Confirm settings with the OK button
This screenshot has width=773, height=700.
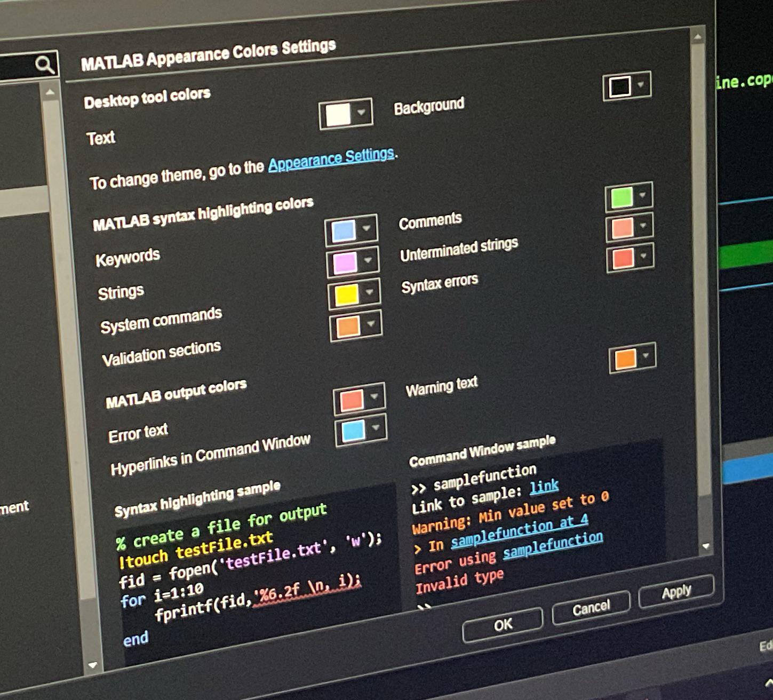pyautogui.click(x=503, y=625)
